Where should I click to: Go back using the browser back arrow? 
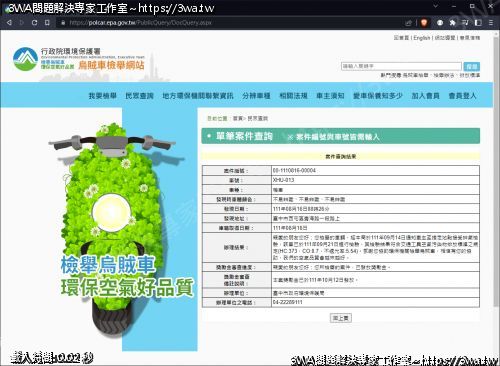[9, 23]
